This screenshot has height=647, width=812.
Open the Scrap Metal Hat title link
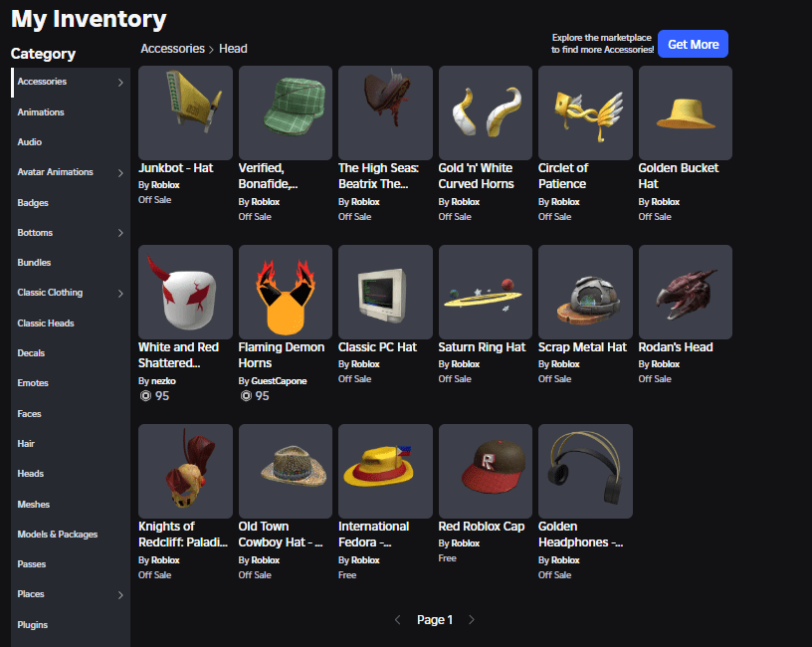coord(582,347)
